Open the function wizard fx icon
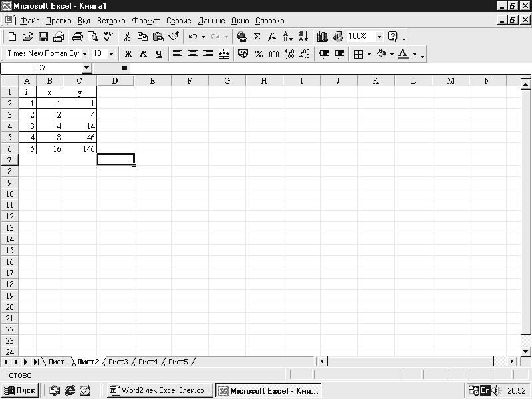532x399 pixels. pyautogui.click(x=272, y=37)
